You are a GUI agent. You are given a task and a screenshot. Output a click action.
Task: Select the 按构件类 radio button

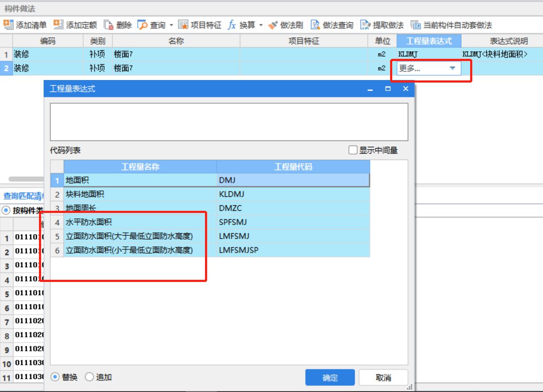tap(6, 210)
